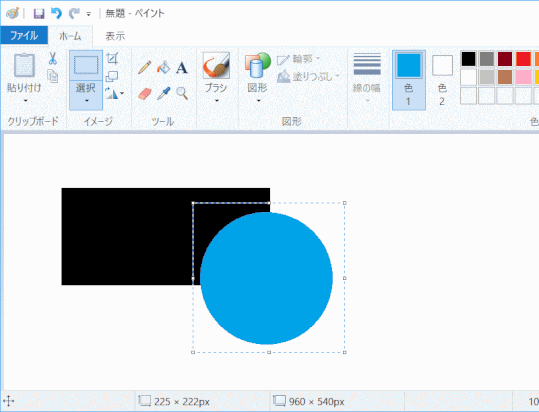
Task: Click the 貼り付け clipboard icon
Action: [x=24, y=65]
